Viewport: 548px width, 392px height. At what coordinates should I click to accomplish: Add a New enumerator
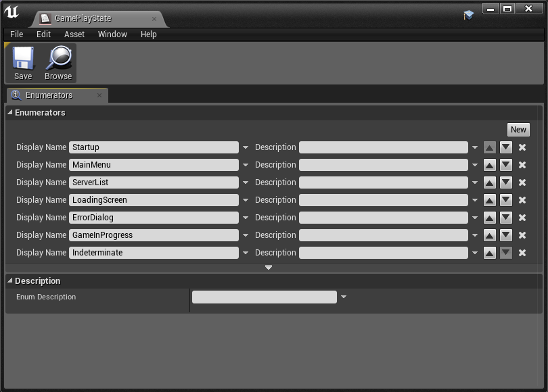pos(518,130)
